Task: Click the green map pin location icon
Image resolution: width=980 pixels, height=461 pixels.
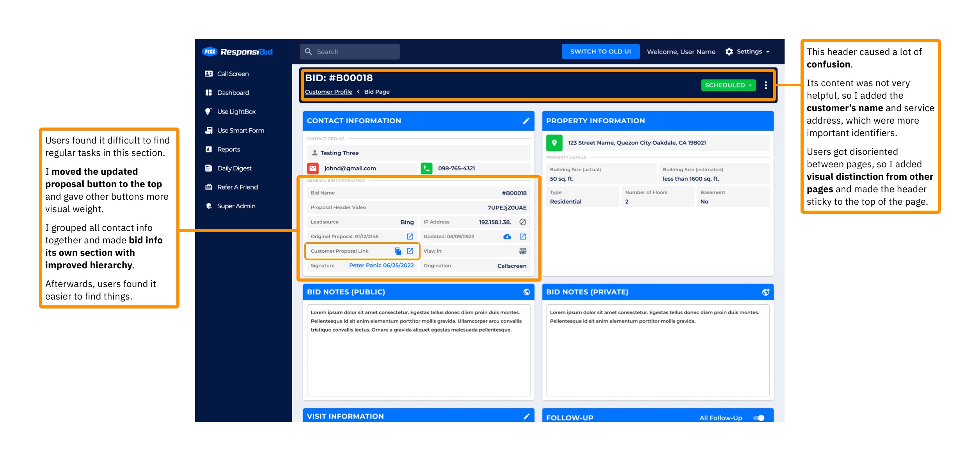Action: click(554, 143)
